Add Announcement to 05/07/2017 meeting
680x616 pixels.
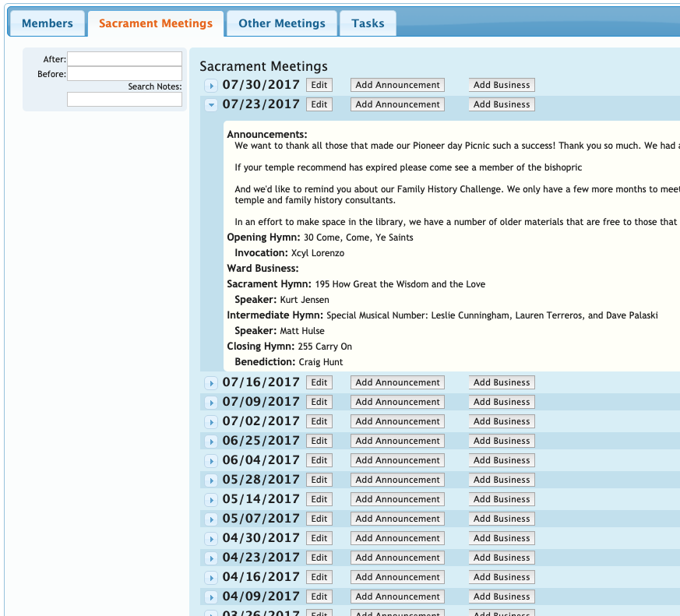pyautogui.click(x=398, y=519)
